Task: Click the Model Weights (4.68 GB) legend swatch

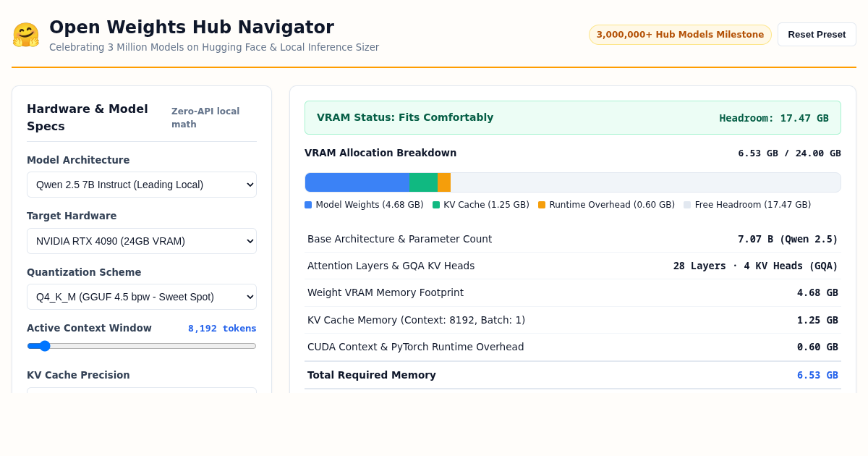Action: click(308, 205)
